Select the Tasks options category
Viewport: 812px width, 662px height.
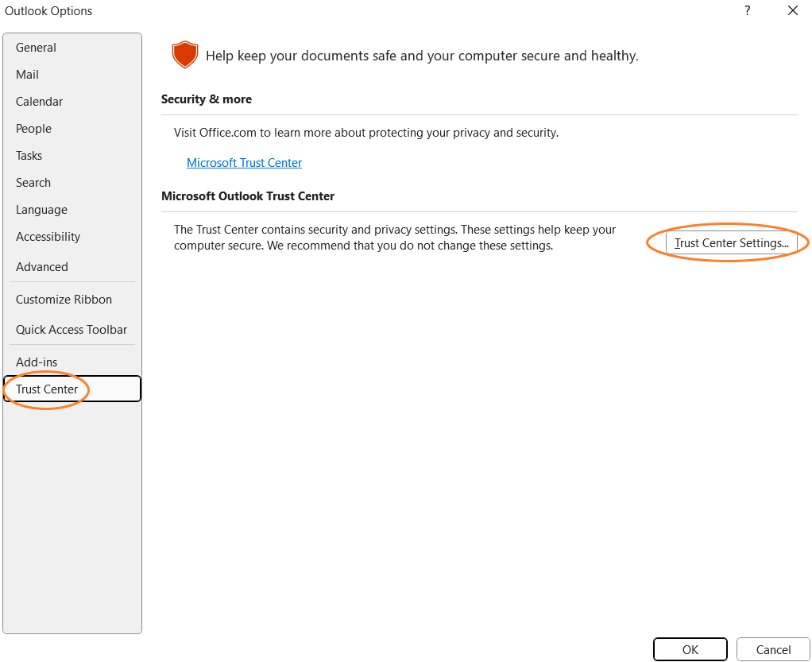pyautogui.click(x=29, y=155)
